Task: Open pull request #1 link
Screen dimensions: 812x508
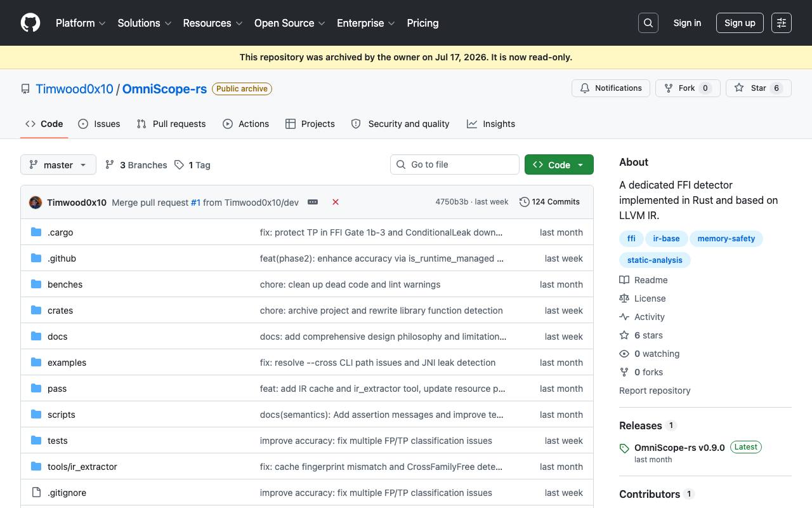Action: 195,203
